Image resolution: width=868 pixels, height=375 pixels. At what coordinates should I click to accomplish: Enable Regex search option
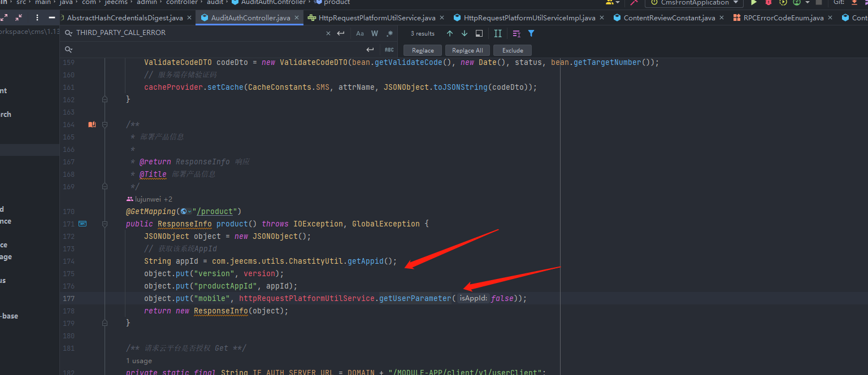click(389, 33)
